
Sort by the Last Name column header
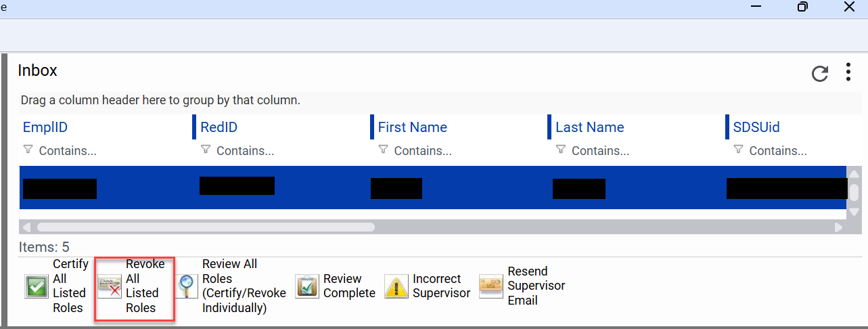click(x=589, y=127)
